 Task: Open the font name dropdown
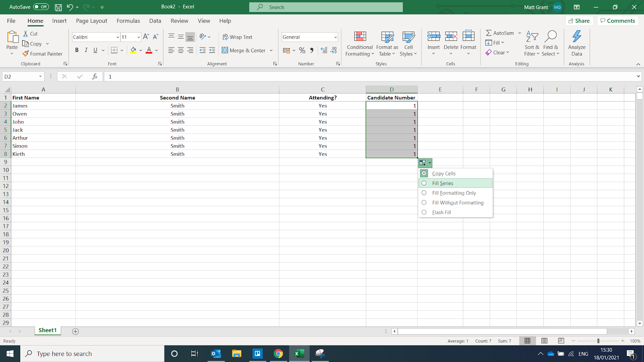pyautogui.click(x=118, y=37)
